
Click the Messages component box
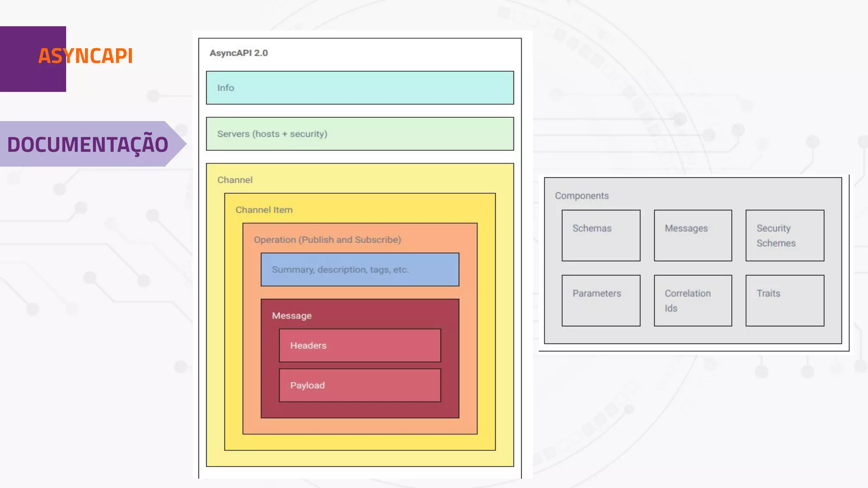coord(693,236)
